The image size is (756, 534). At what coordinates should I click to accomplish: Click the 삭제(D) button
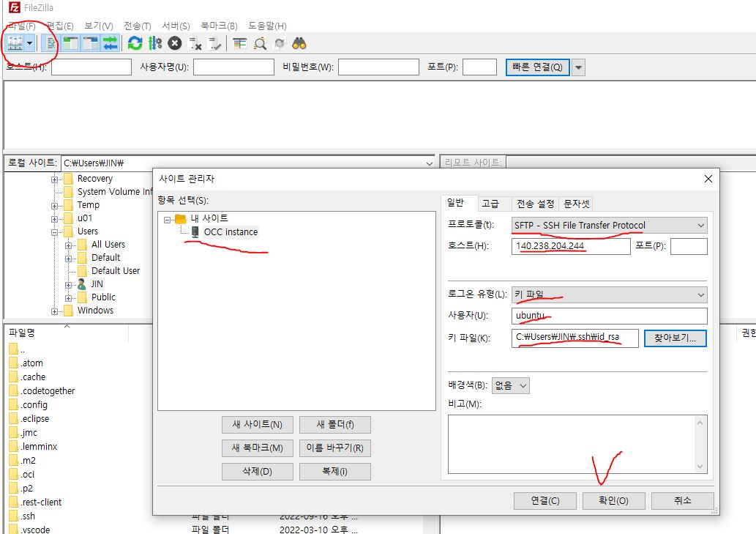(x=258, y=471)
